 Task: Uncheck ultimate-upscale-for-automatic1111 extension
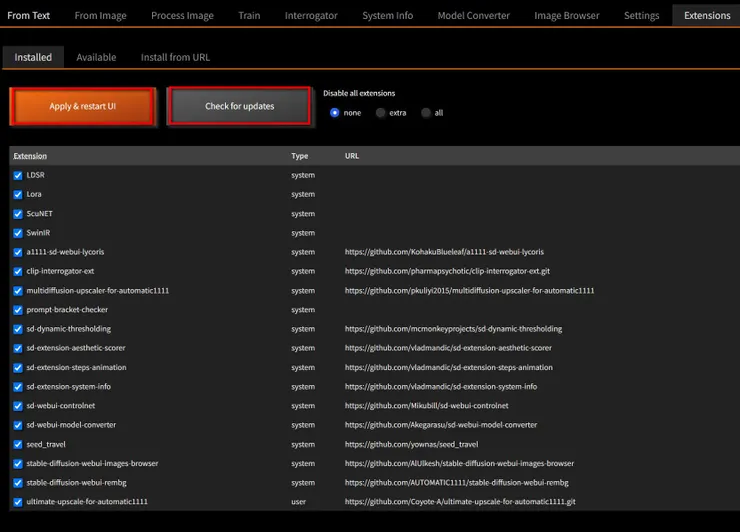[18, 502]
